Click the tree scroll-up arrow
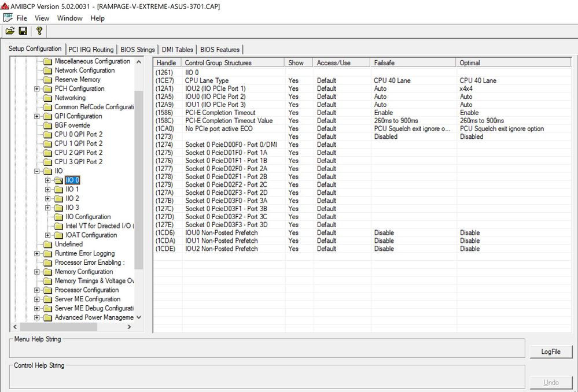 (x=139, y=61)
